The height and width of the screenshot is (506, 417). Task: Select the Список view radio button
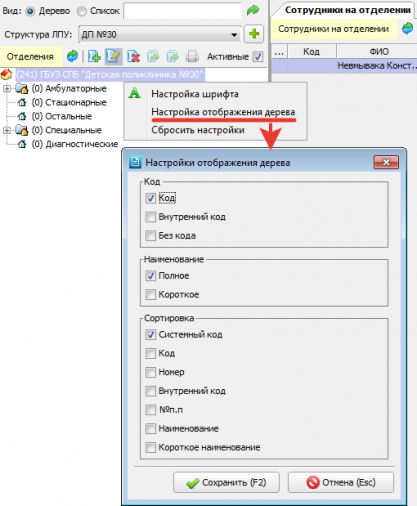(82, 11)
